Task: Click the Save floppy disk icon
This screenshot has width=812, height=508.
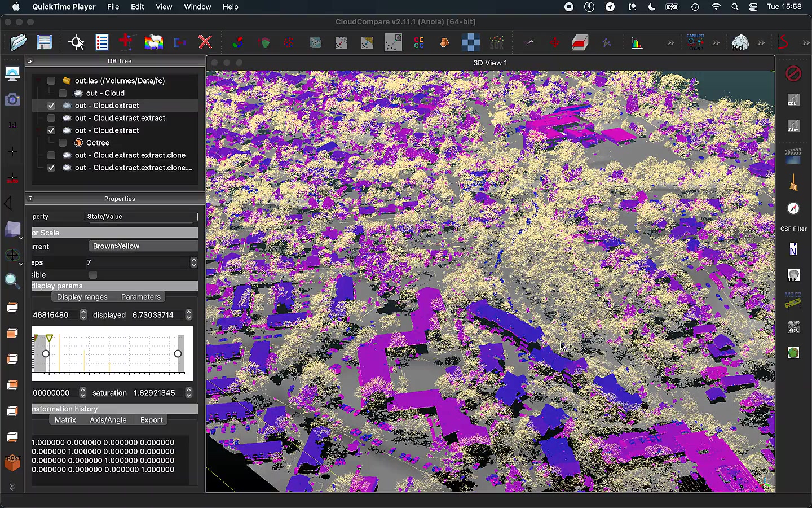Action: 44,42
